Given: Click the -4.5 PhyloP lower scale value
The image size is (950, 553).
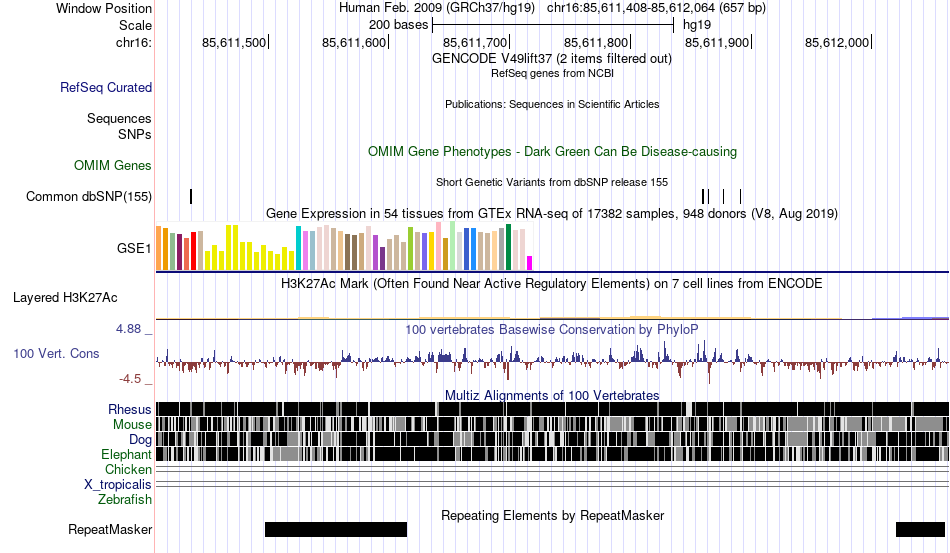Looking at the screenshot, I should (130, 379).
